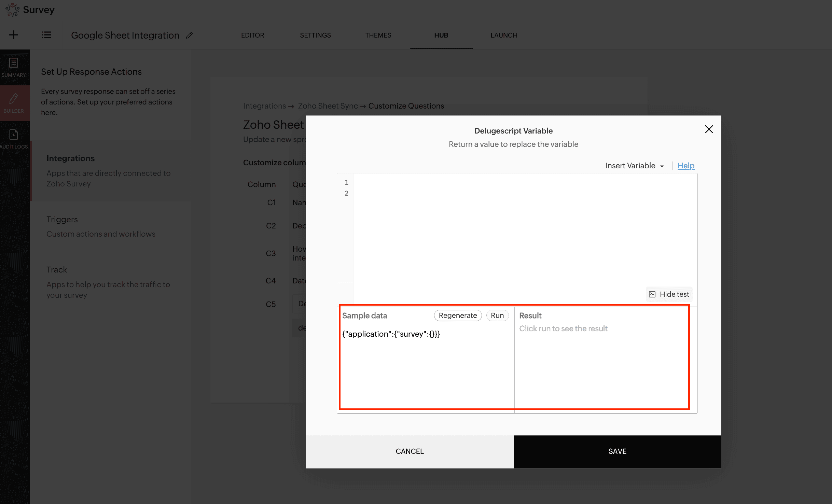Open the survey list menu icon
The height and width of the screenshot is (504, 832).
click(x=46, y=35)
